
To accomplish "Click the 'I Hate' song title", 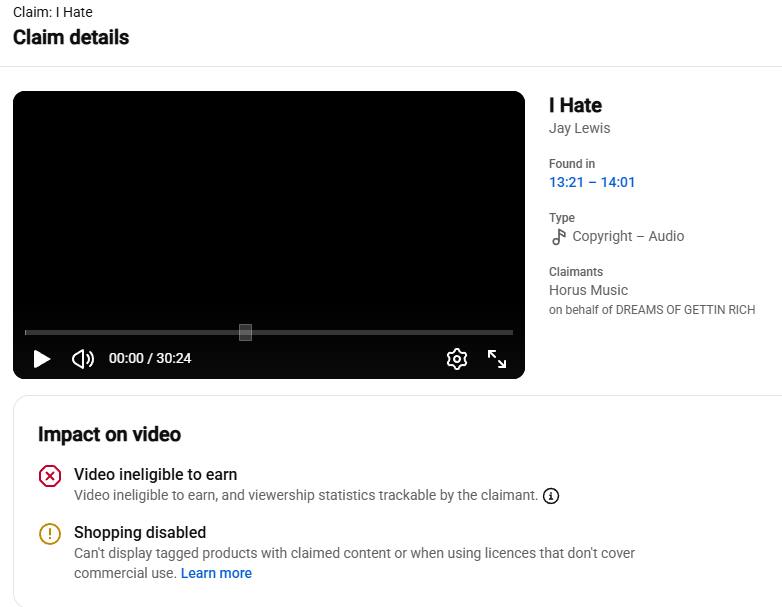I will 576,106.
